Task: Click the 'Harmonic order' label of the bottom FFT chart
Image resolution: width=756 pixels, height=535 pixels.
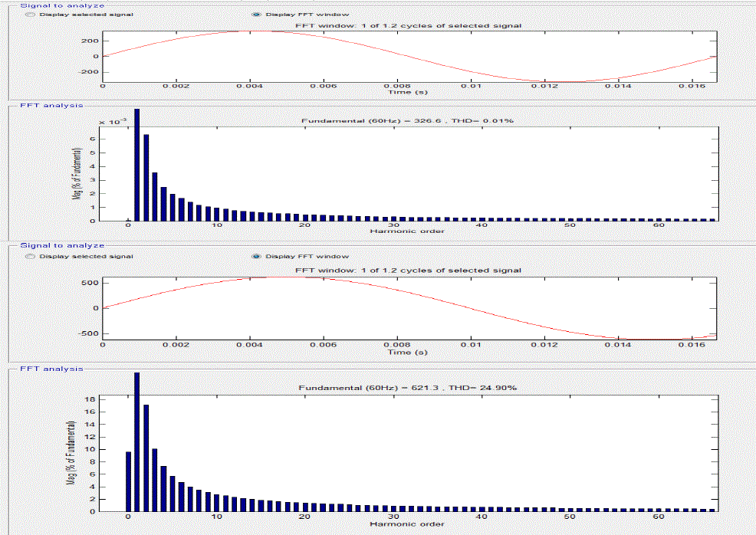Action: tap(407, 524)
